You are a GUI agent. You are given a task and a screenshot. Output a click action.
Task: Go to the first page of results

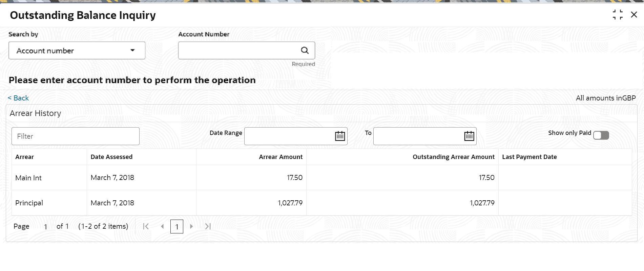(146, 226)
